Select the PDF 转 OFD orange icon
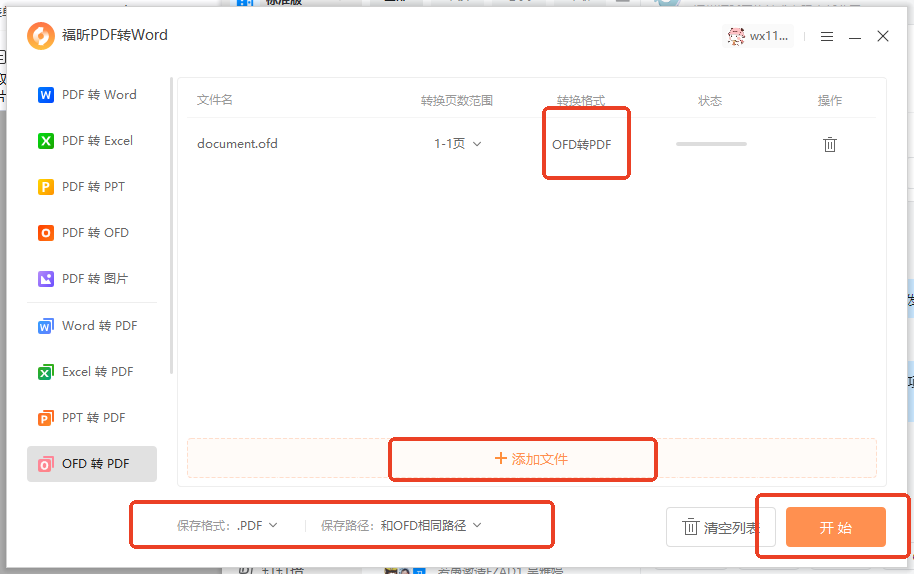 45,233
